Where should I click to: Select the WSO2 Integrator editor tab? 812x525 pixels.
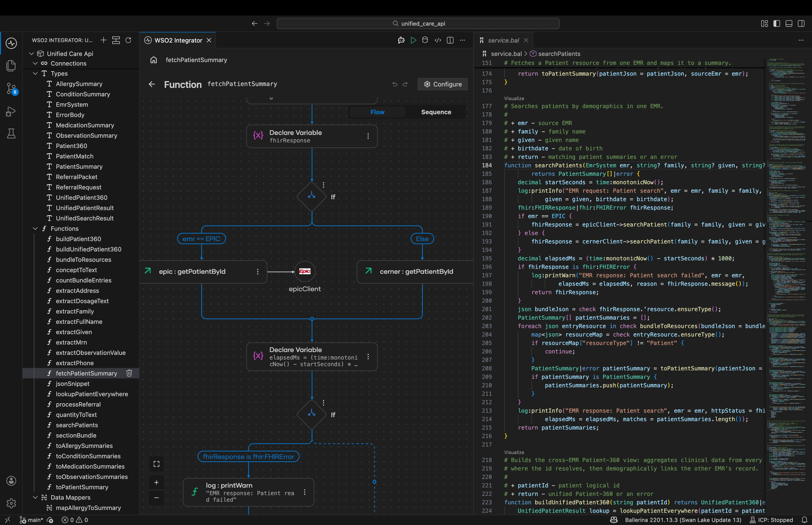click(x=178, y=40)
